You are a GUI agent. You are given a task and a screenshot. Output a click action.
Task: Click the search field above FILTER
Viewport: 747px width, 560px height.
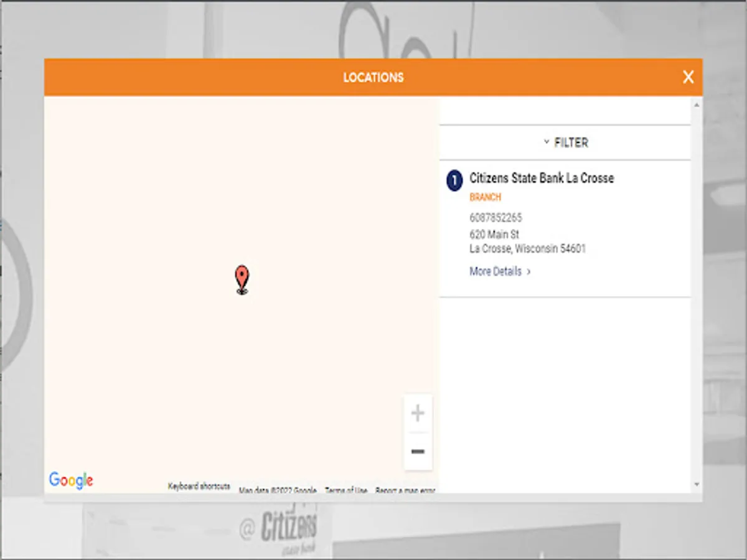click(x=565, y=111)
